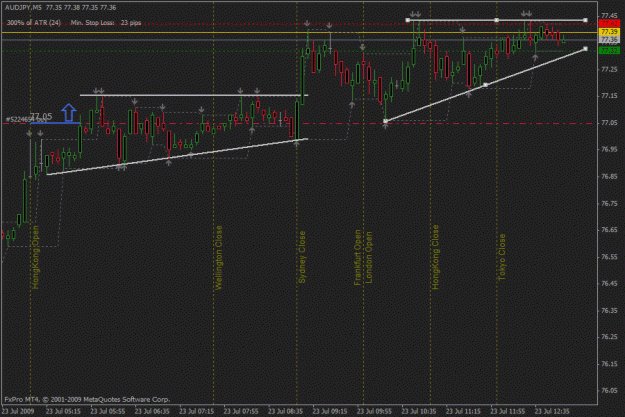Click the 76.25 price axis value

(x=609, y=337)
